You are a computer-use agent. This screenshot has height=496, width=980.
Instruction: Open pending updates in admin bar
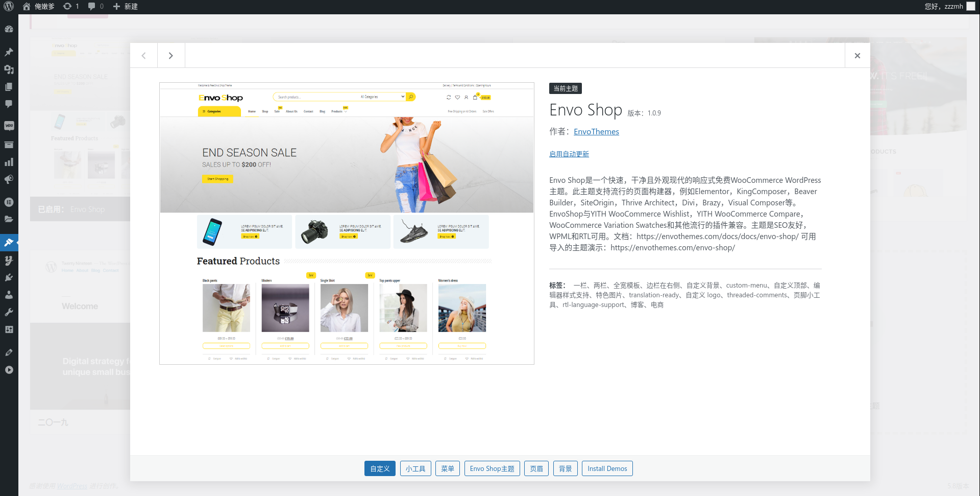(x=71, y=6)
